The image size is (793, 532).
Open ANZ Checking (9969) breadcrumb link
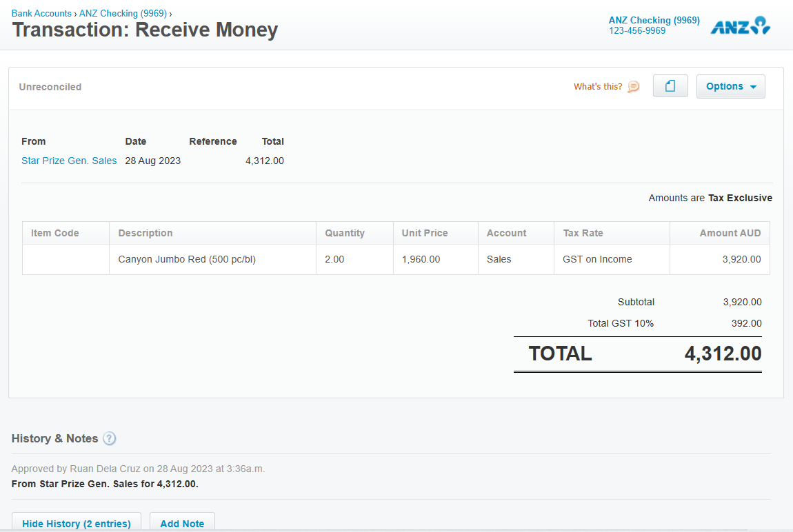[x=123, y=14]
